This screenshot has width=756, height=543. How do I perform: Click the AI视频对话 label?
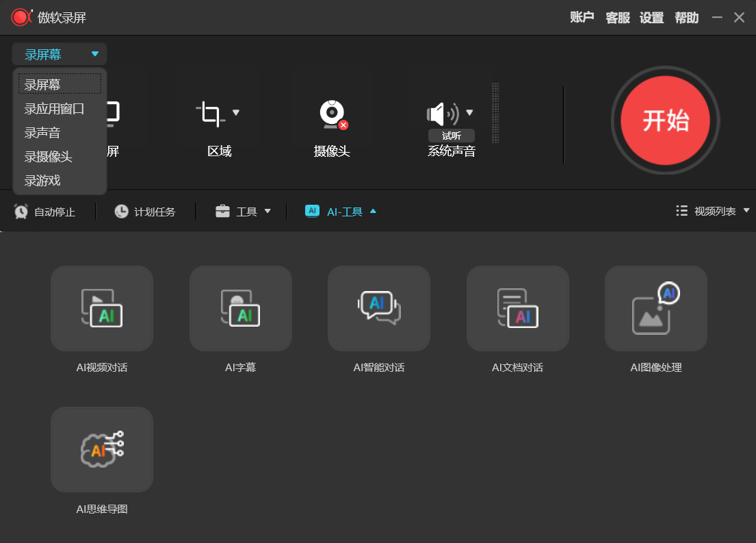click(102, 368)
